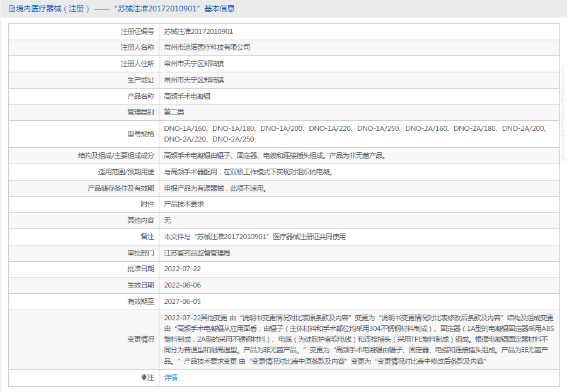Click the header title 境内医疗器械（注册）基本信息
567x392 pixels.
[x=125, y=9]
